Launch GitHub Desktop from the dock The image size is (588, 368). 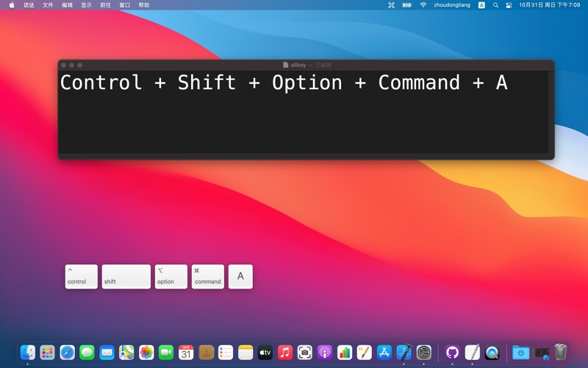[x=452, y=353]
